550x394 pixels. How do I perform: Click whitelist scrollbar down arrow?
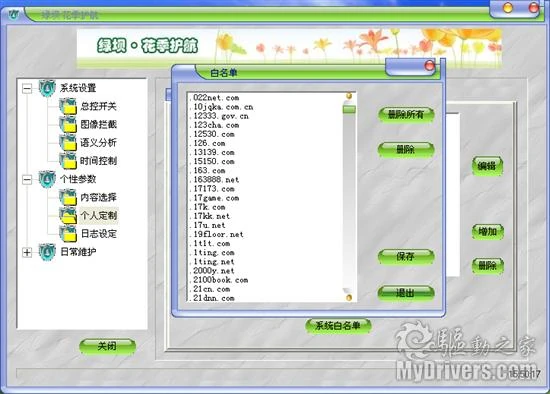(x=349, y=297)
